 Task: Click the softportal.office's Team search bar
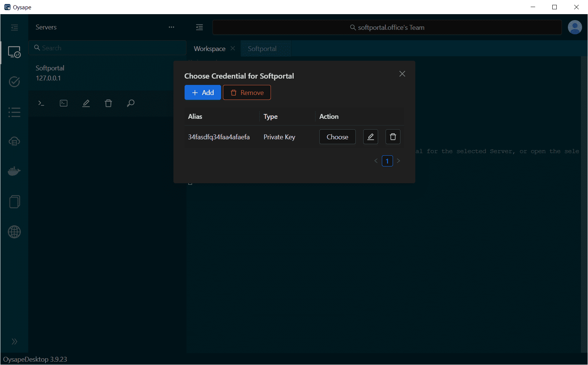tap(387, 27)
